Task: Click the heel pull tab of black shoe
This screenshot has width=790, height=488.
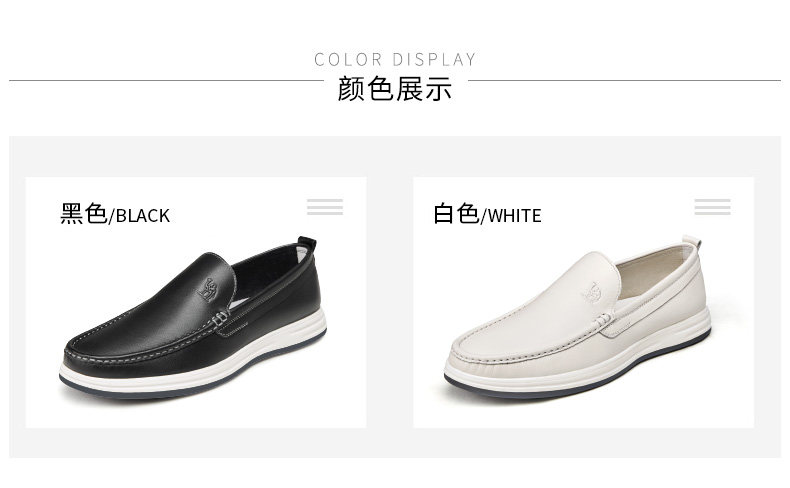Action: pyautogui.click(x=307, y=243)
